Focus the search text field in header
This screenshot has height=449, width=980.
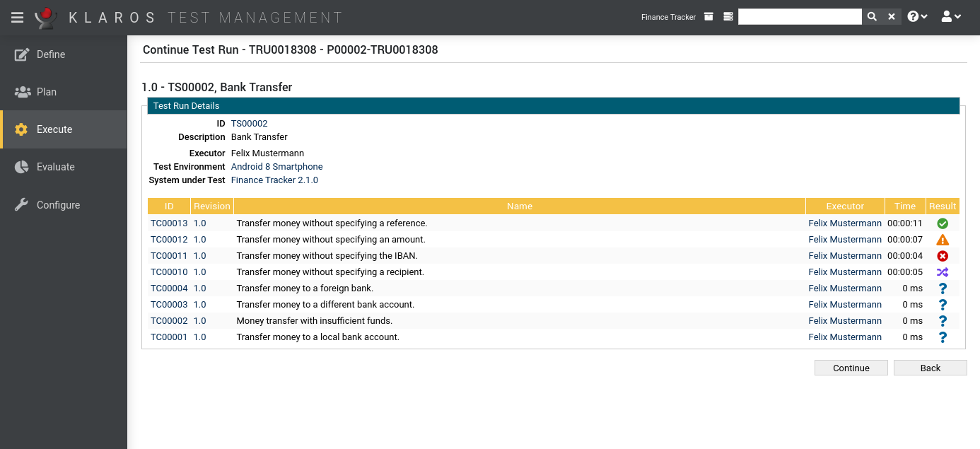(x=800, y=17)
